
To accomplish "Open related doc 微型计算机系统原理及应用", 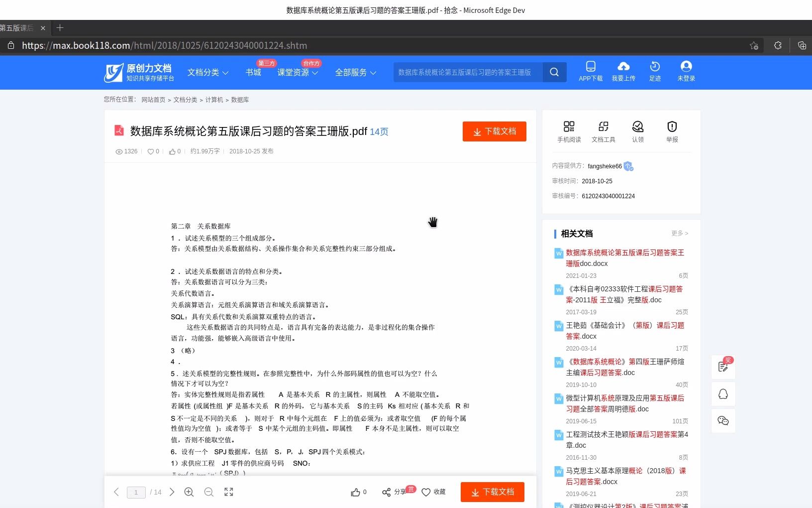I will (x=625, y=403).
